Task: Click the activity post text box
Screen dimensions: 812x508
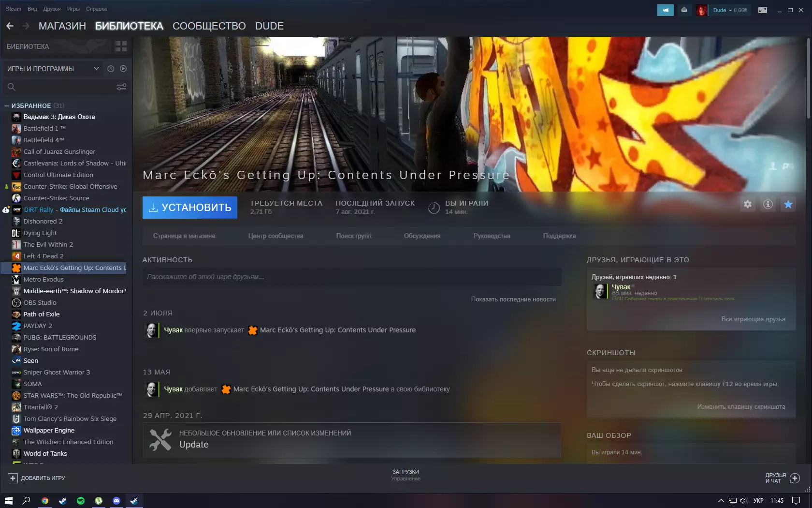Action: pos(352,277)
